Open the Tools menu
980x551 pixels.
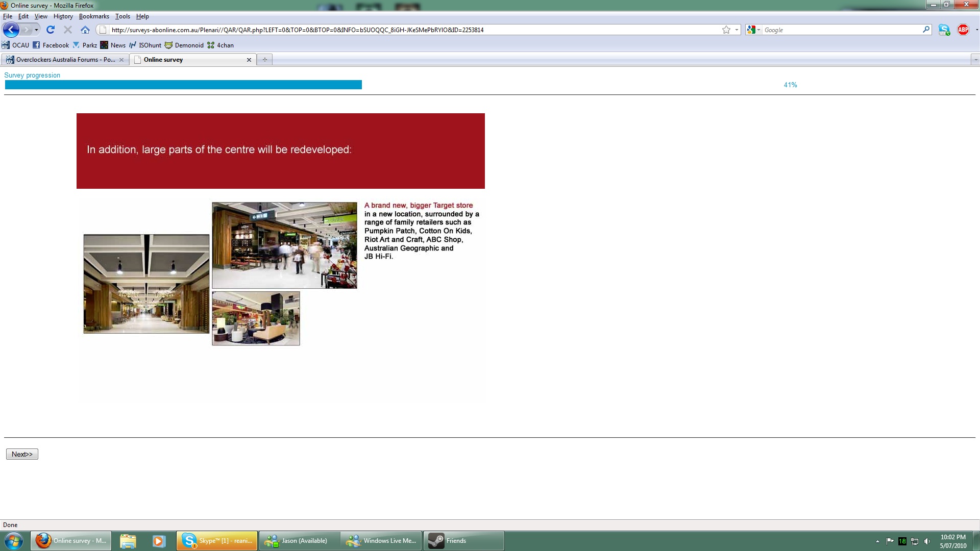click(122, 16)
